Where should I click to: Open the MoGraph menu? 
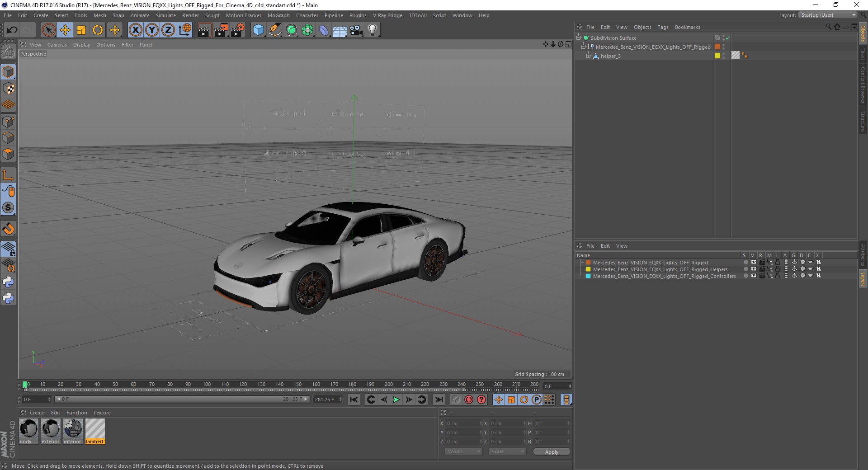278,15
